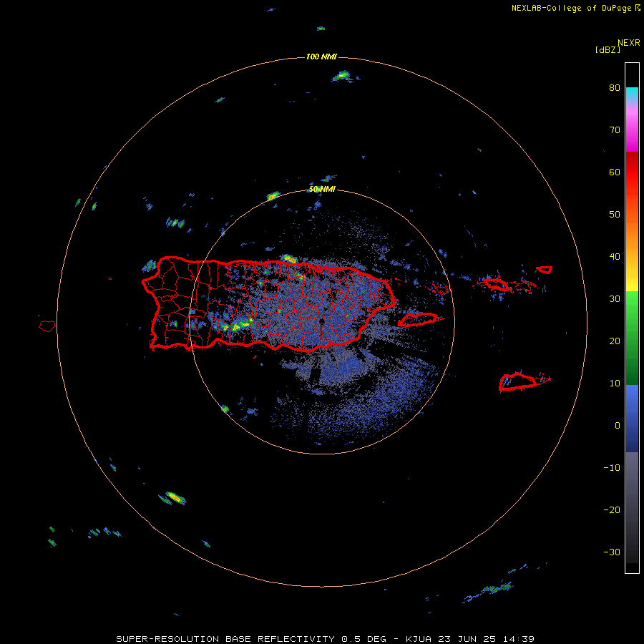The height and width of the screenshot is (644, 644).
Task: Click the 40 value on dBZ scale
Action: tap(615, 257)
